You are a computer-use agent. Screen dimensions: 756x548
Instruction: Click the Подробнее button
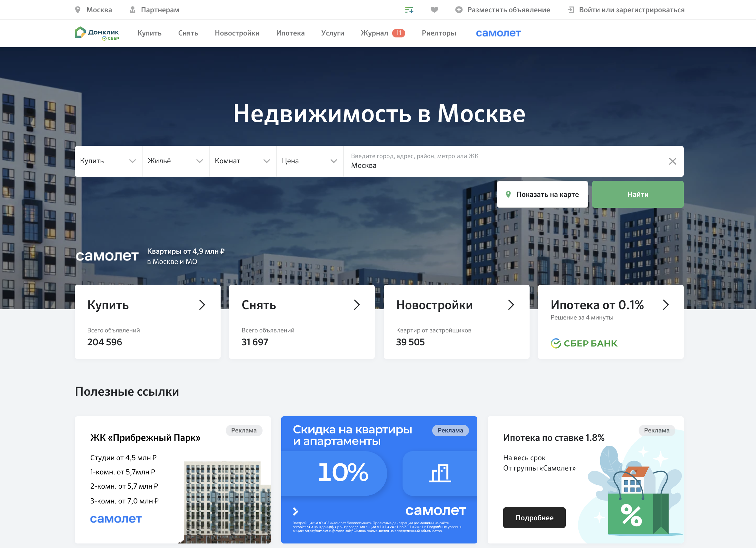pos(534,518)
